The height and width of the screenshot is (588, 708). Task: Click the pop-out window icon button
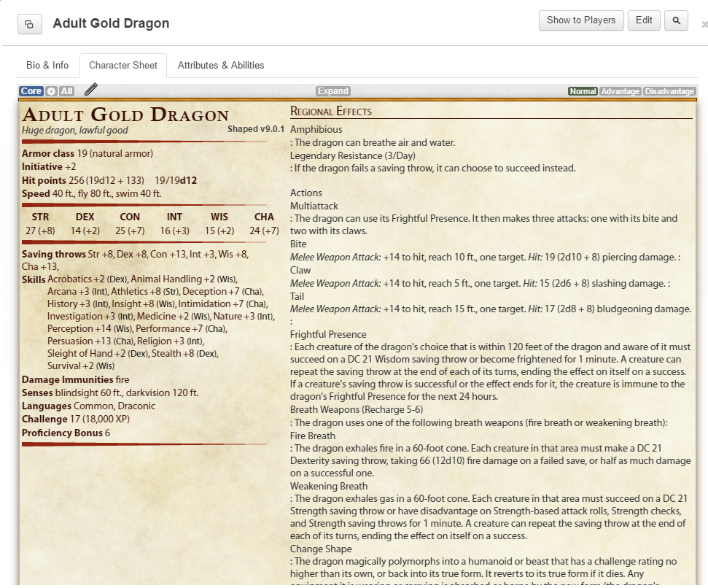[x=30, y=24]
